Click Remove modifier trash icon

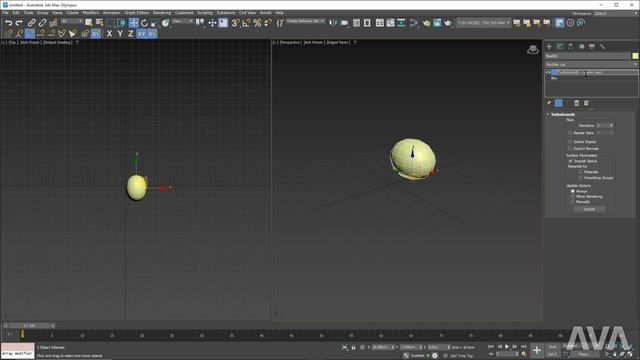point(576,103)
